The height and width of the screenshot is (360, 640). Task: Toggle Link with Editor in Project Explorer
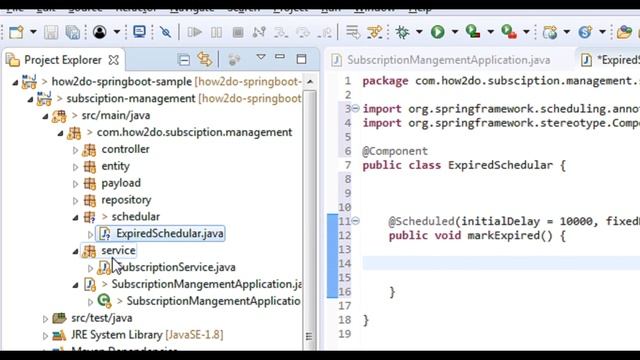coord(204,60)
